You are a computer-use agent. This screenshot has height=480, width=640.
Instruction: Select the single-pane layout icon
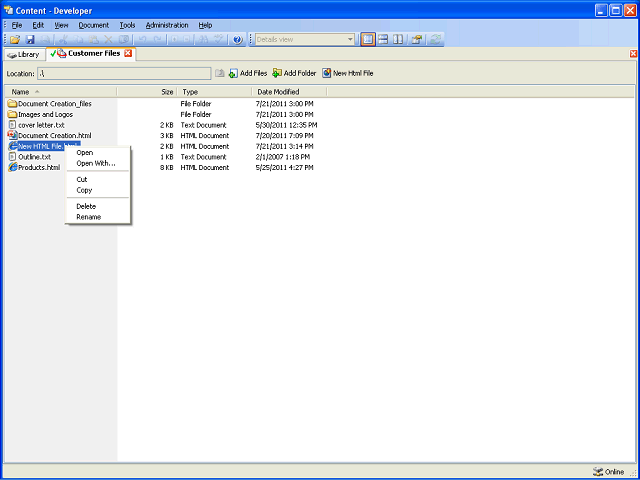[368, 40]
